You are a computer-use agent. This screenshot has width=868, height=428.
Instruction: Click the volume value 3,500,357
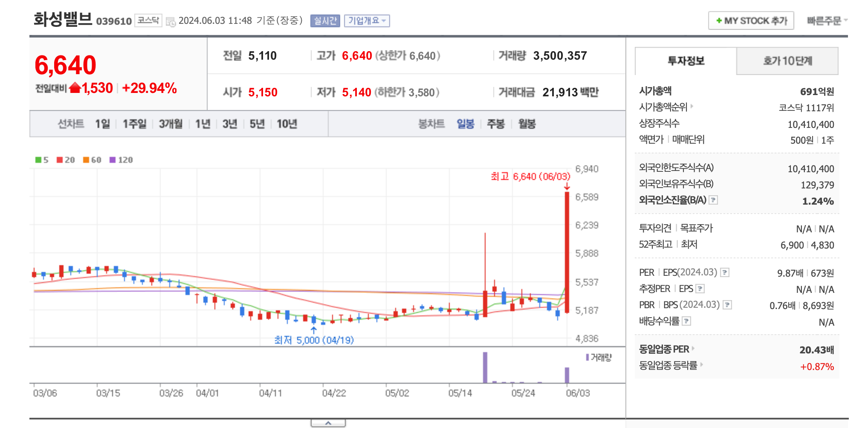point(560,56)
